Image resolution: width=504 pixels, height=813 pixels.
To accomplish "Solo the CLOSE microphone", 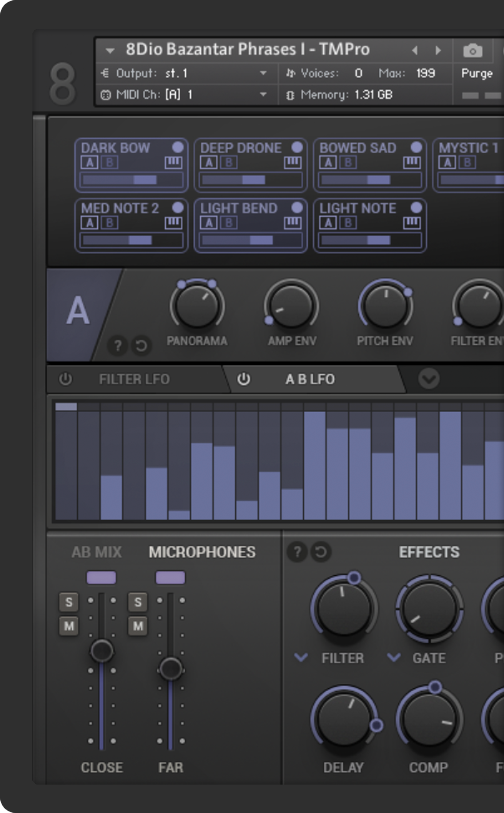I will click(69, 602).
